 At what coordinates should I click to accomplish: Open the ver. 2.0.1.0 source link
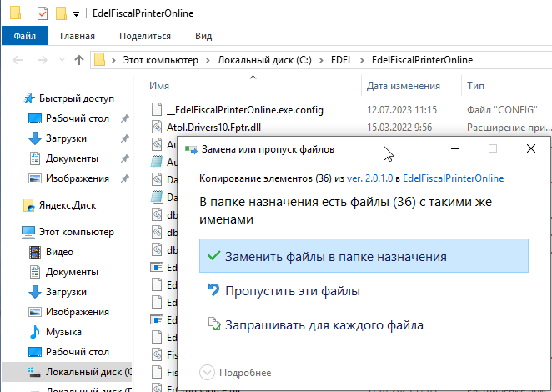[369, 178]
